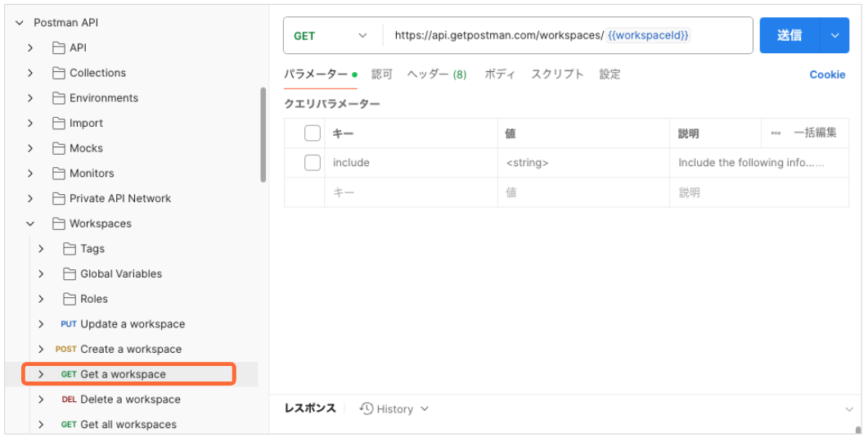Open the Update a workspace request
Viewport: 868px width, 438px height.
pyautogui.click(x=133, y=324)
